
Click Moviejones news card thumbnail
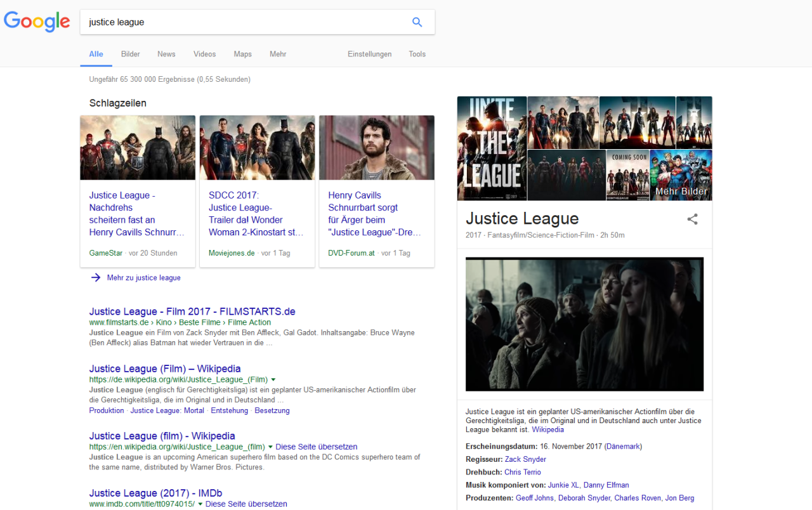(x=257, y=148)
